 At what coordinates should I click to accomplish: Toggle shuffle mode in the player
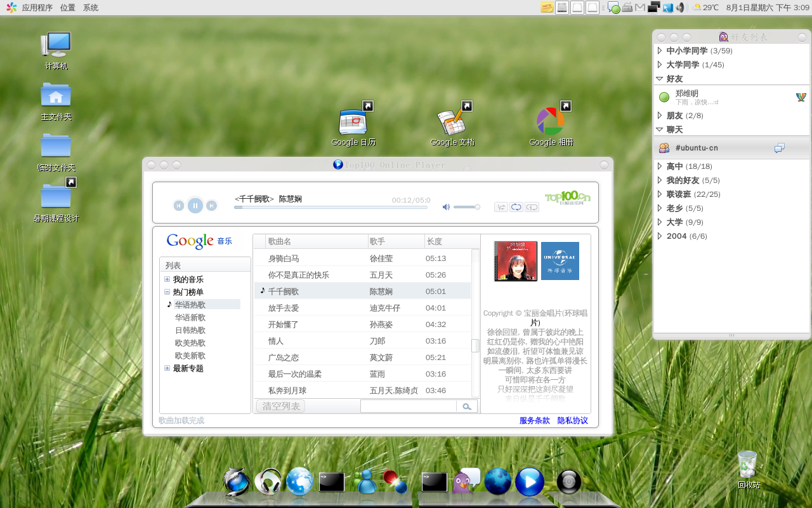click(501, 207)
